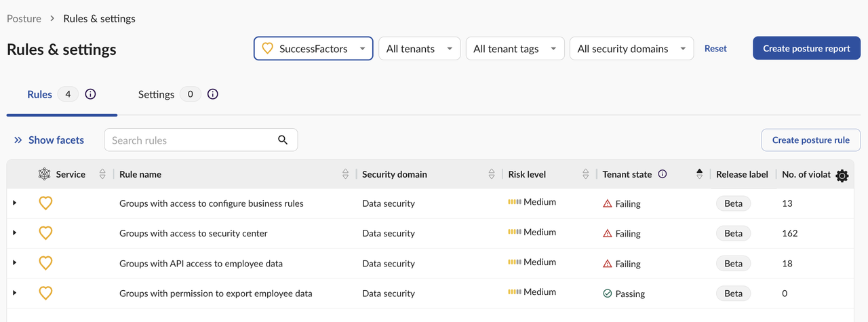Switch to the Settings tab
The height and width of the screenshot is (322, 868).
pos(157,94)
